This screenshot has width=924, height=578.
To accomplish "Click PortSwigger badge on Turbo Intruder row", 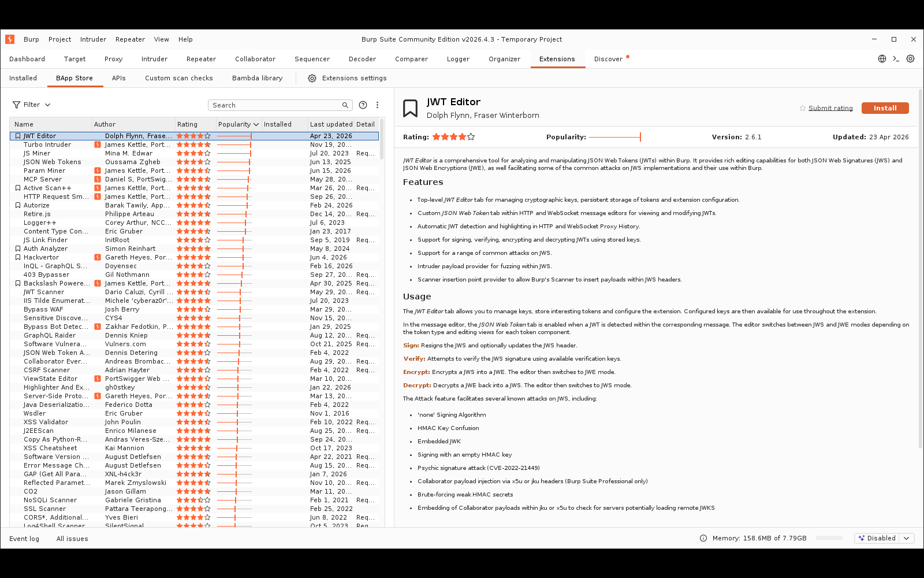I will pos(98,144).
